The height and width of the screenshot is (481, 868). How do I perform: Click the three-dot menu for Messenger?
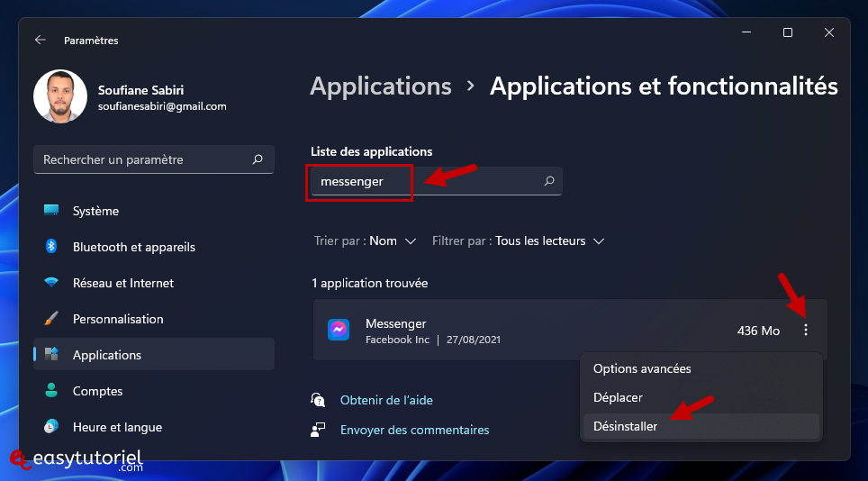click(x=806, y=330)
